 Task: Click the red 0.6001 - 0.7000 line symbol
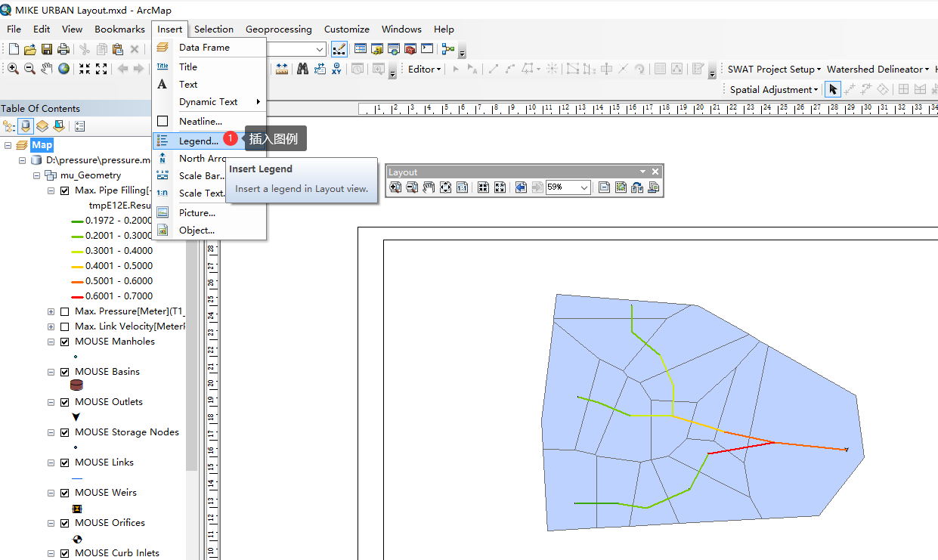click(x=77, y=296)
